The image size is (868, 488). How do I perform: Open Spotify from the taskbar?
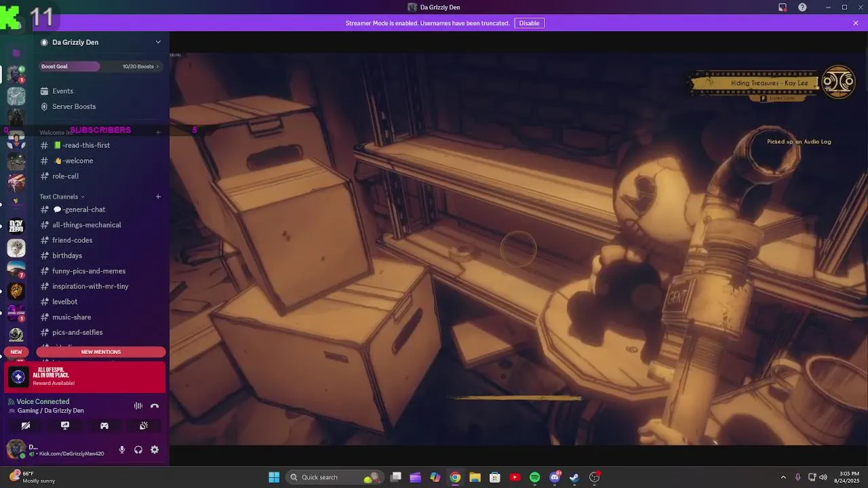click(534, 477)
